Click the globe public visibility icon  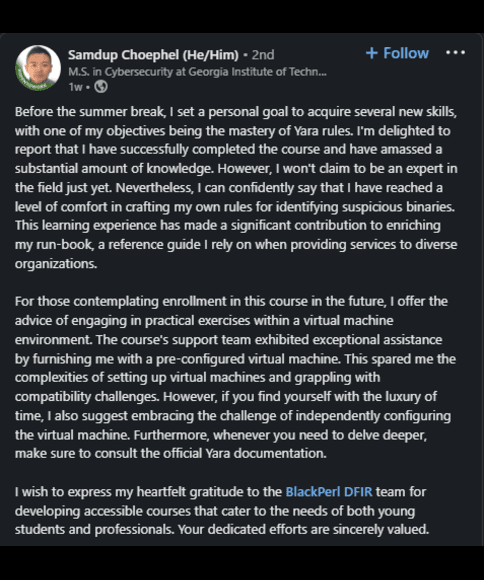tap(101, 87)
